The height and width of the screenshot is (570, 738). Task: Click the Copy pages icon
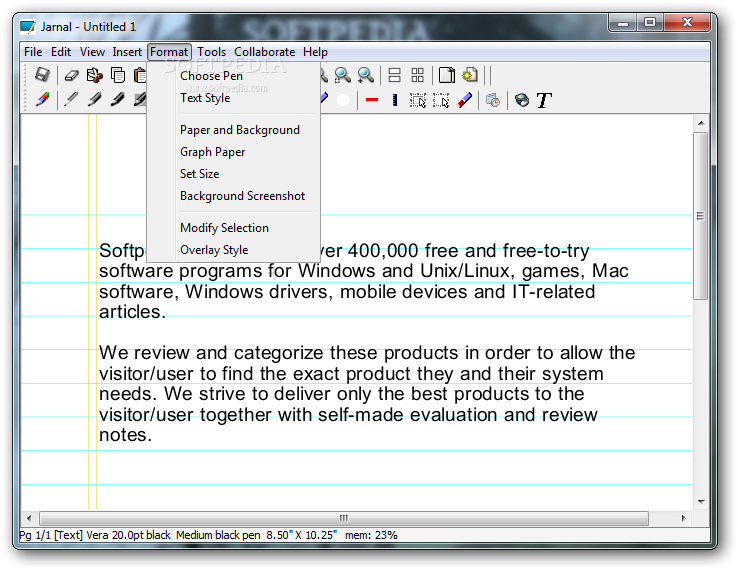coord(118,75)
